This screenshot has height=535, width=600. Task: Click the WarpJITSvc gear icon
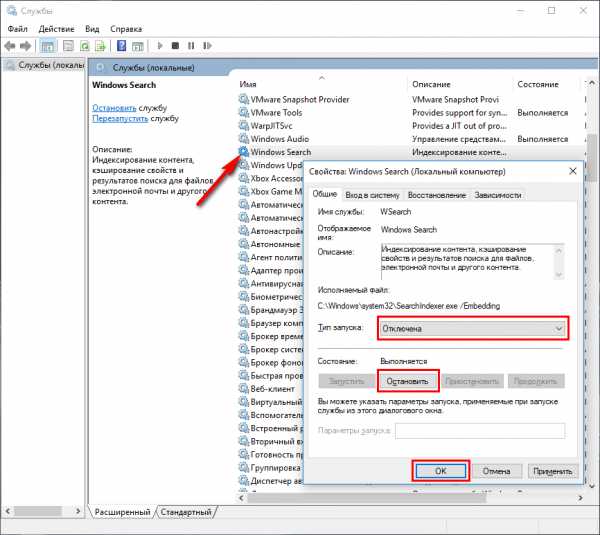(x=244, y=126)
